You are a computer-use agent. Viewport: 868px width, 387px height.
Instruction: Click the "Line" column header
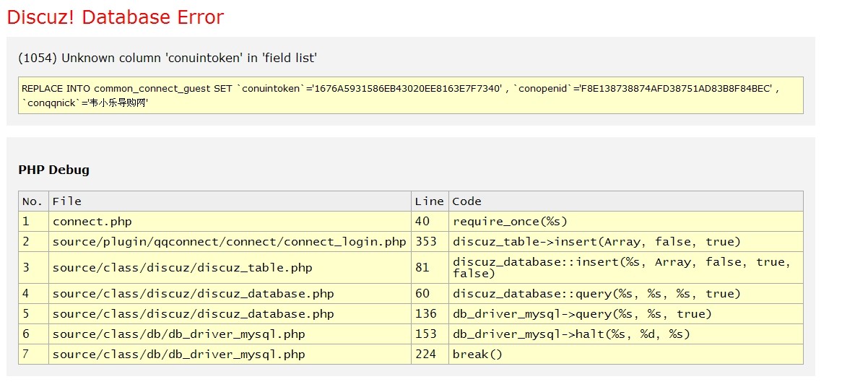coord(429,201)
